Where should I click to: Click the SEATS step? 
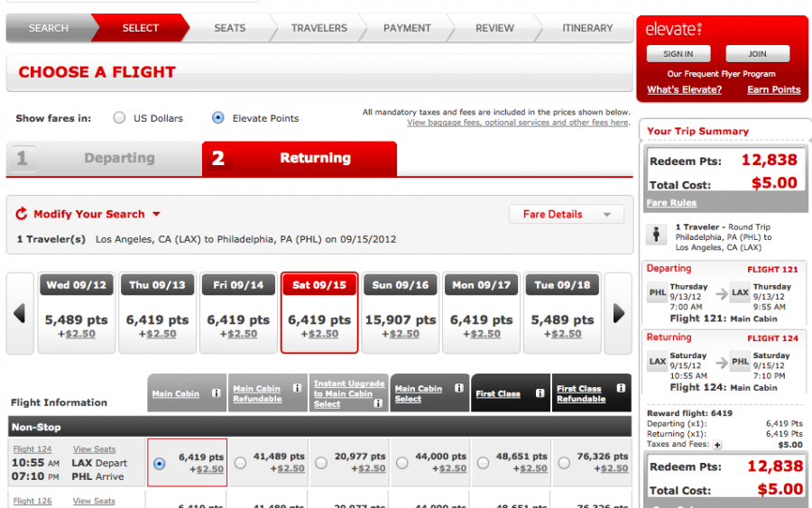(230, 28)
